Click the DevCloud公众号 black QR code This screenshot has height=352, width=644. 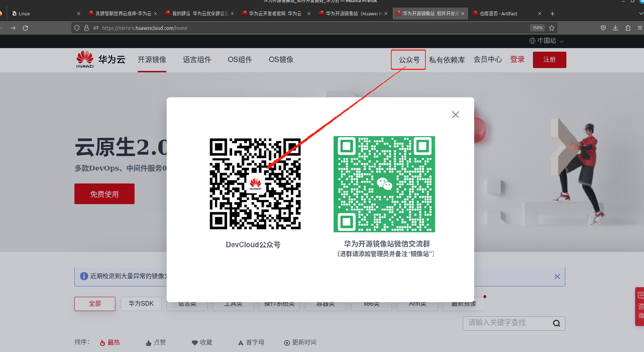click(255, 184)
